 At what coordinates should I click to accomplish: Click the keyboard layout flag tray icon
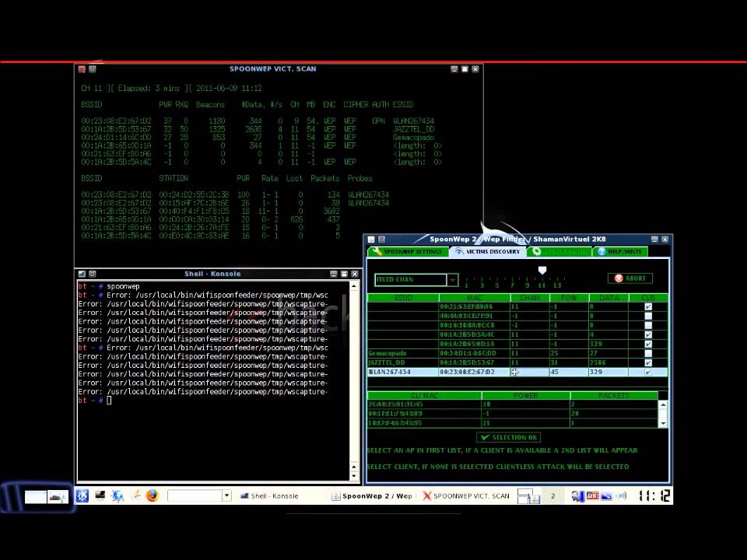point(592,495)
